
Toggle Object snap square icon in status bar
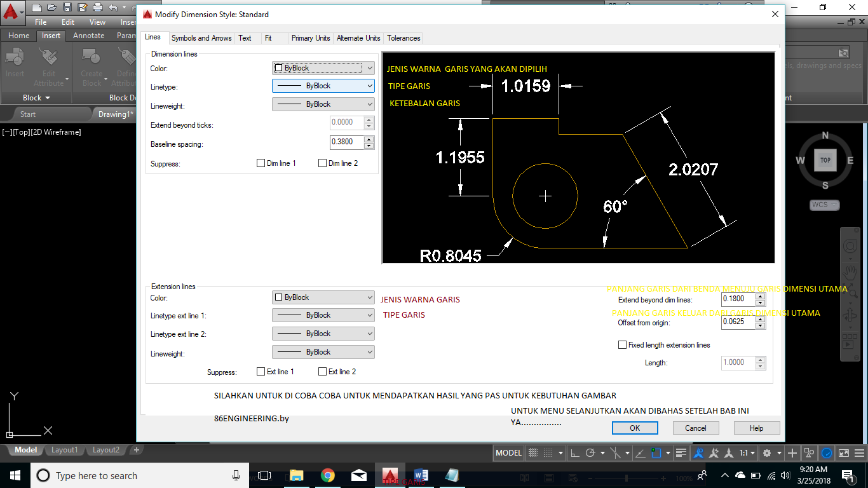[657, 453]
